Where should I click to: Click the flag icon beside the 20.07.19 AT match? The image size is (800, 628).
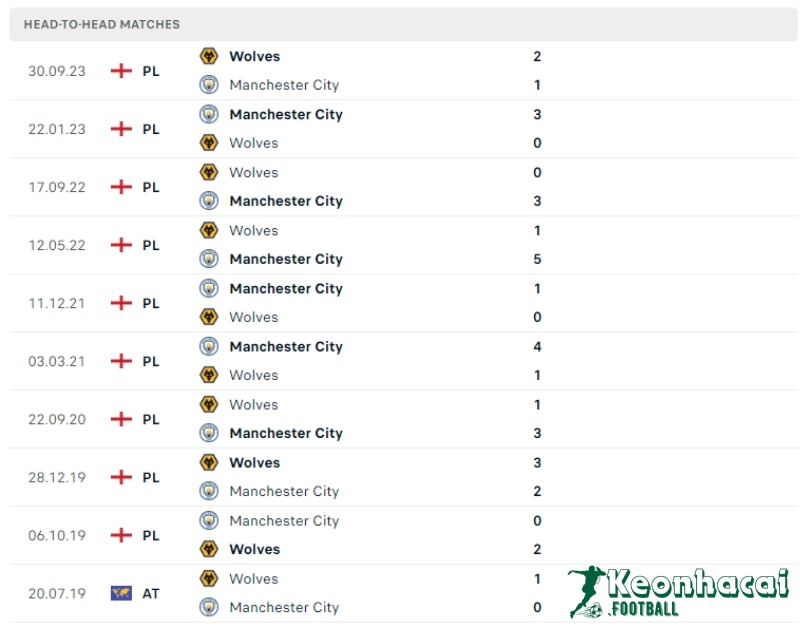pos(122,593)
